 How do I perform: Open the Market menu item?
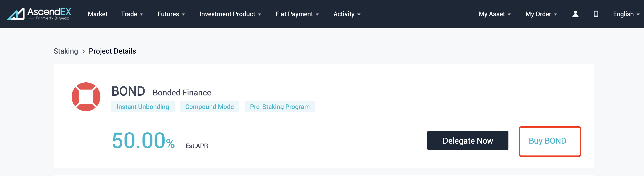[98, 14]
